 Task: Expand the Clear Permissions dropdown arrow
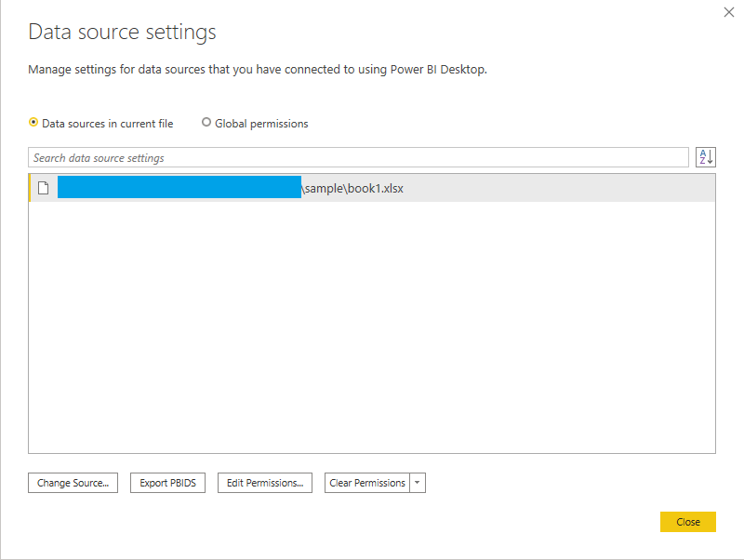417,483
